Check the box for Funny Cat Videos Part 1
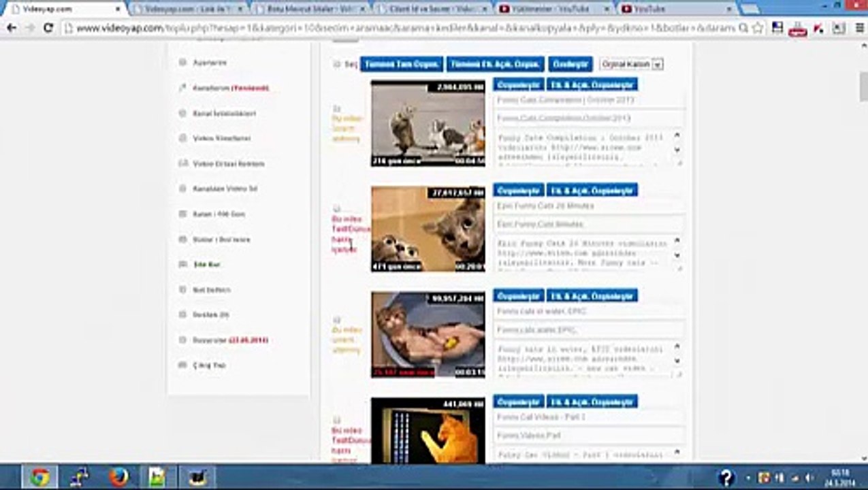 [336, 420]
